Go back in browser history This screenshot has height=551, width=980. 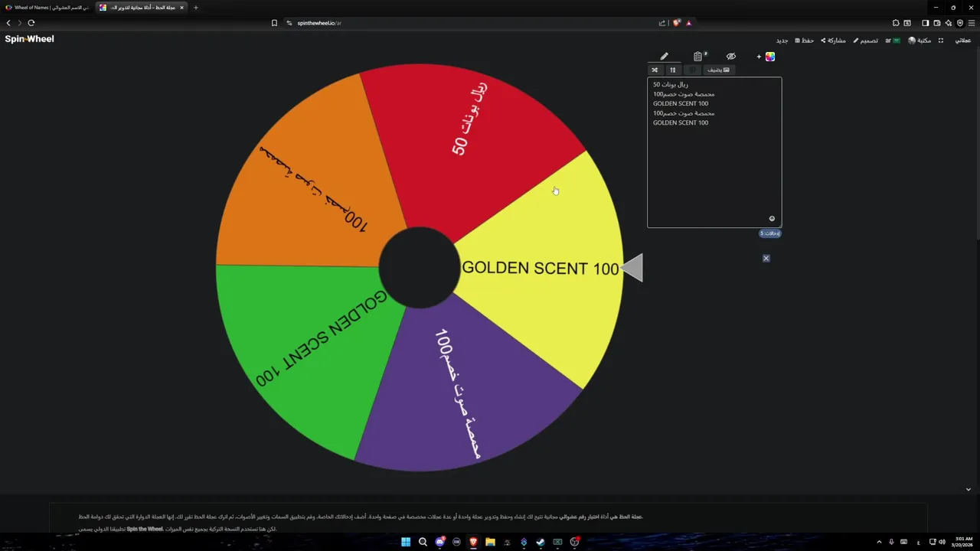(x=8, y=23)
